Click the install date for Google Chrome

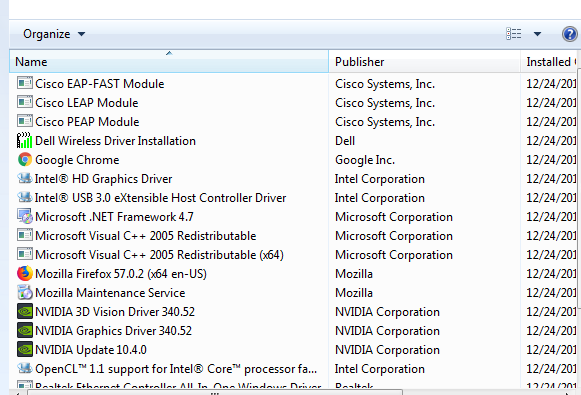[x=551, y=160]
